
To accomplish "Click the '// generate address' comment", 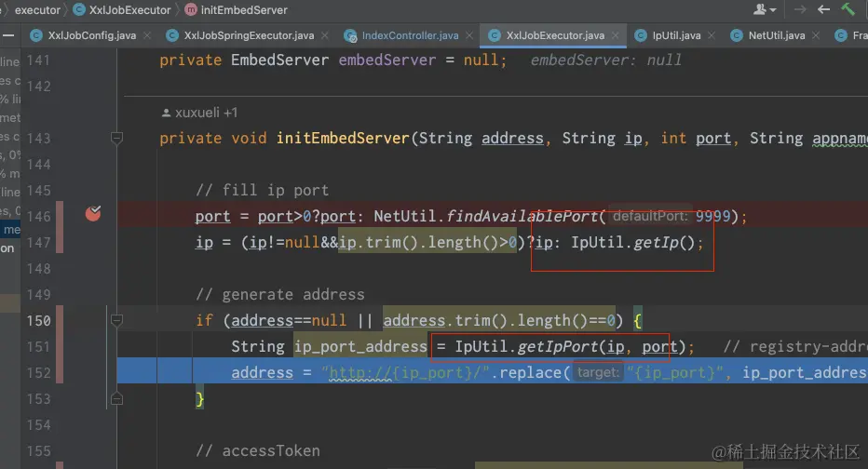I will coord(280,294).
